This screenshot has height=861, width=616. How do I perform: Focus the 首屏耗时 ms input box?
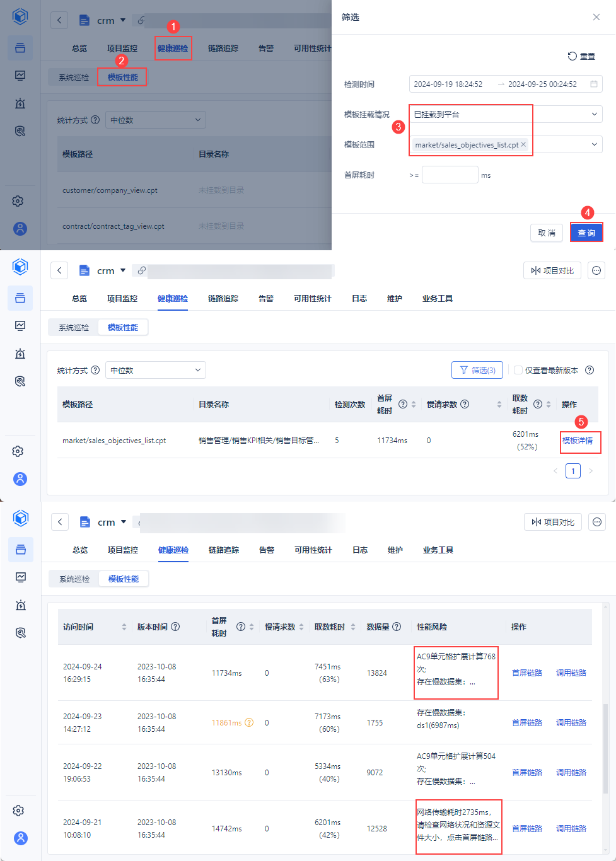click(450, 175)
